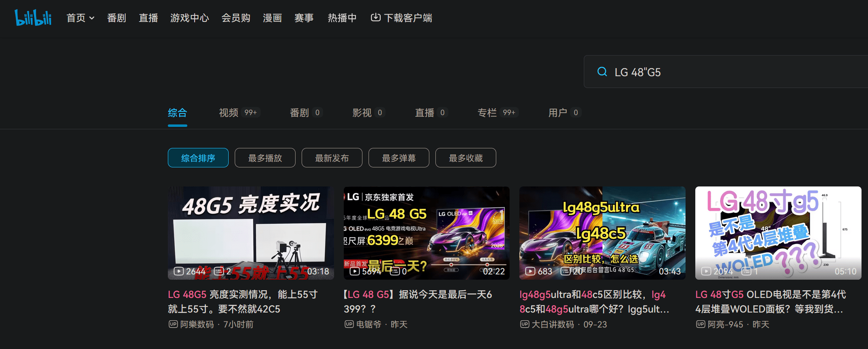Click the 02:22 duration label
This screenshot has height=349, width=868.
pyautogui.click(x=494, y=271)
